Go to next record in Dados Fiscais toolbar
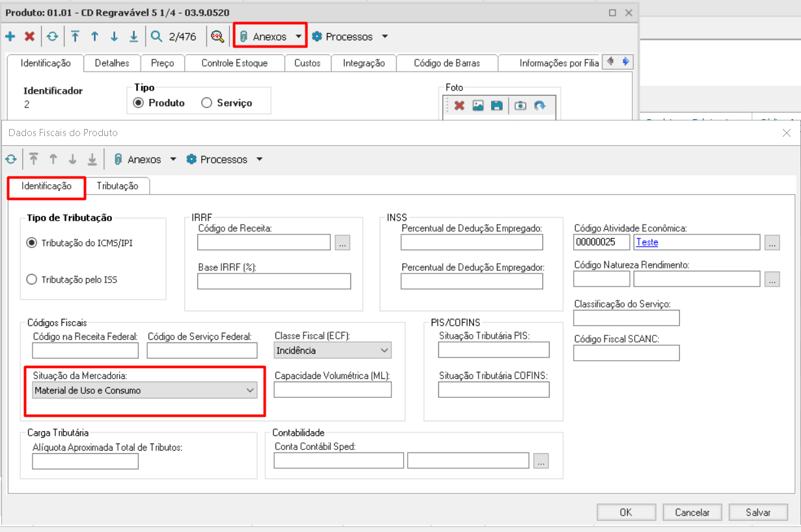The image size is (801, 532). click(72, 159)
